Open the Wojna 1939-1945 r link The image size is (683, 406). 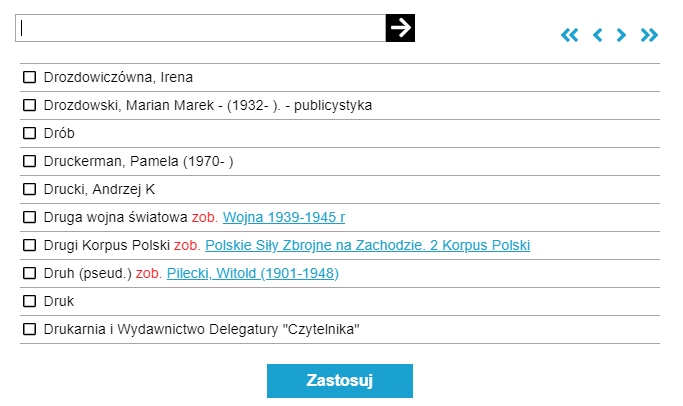coord(284,217)
